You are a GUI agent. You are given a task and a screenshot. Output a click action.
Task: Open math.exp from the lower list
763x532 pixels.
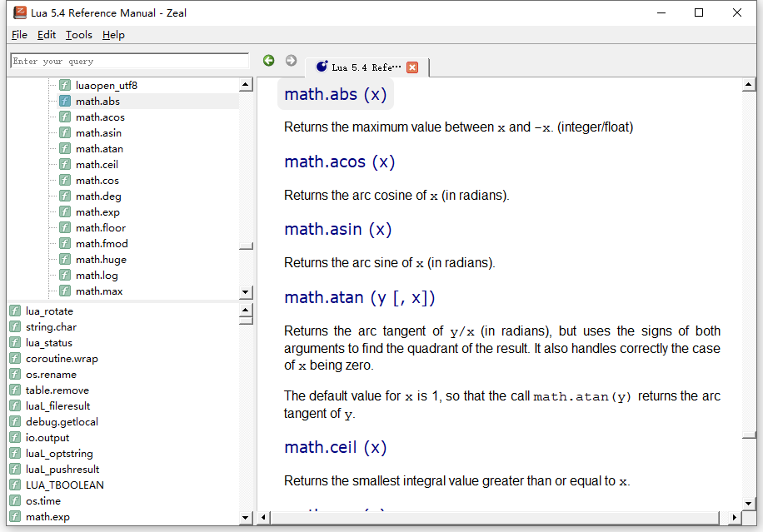47,516
